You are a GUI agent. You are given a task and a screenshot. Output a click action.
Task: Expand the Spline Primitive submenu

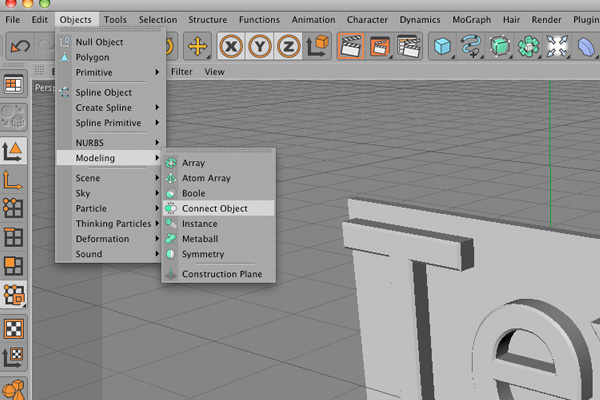coord(111,123)
